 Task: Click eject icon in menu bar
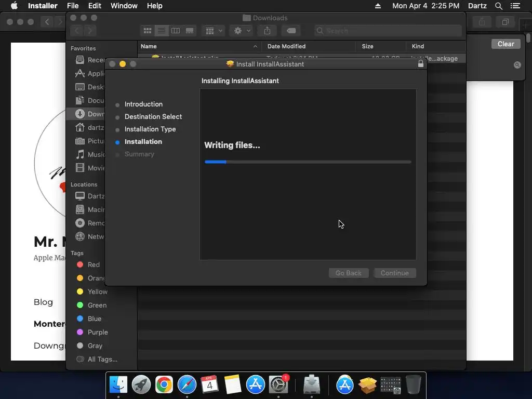378,6
